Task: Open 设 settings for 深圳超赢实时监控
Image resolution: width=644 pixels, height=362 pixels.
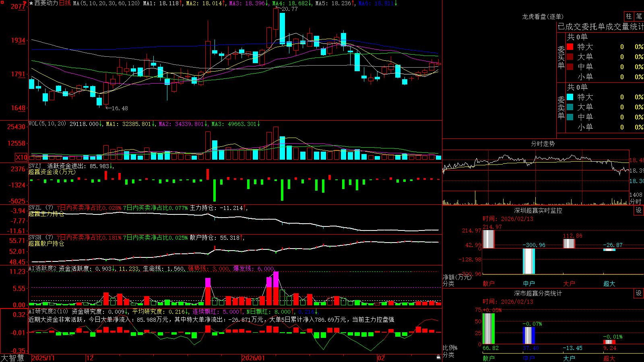Action: [638, 210]
